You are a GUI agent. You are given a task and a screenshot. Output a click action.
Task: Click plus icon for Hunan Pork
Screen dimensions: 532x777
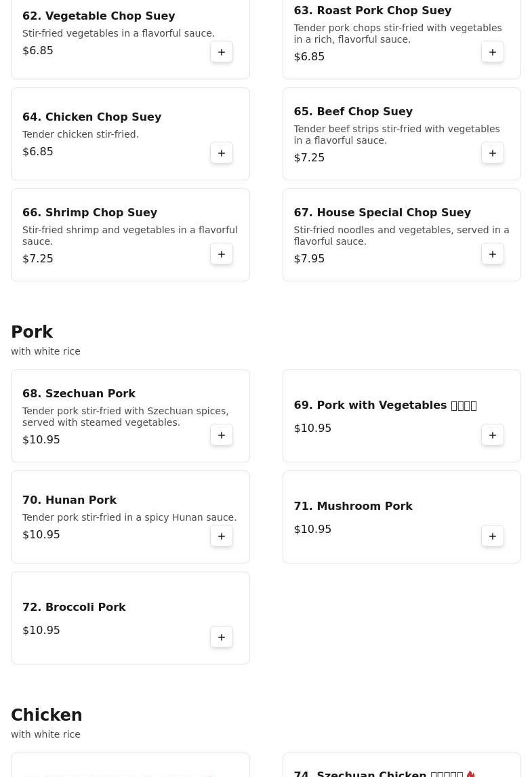[x=222, y=536]
